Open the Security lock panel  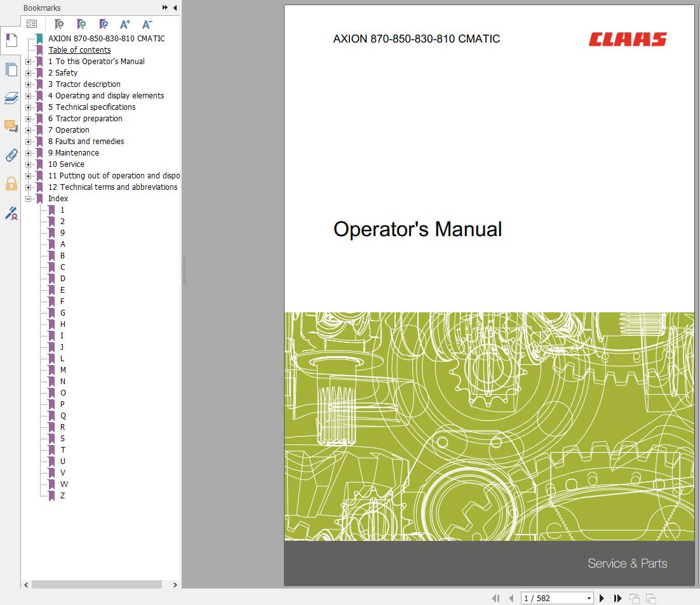point(11,184)
